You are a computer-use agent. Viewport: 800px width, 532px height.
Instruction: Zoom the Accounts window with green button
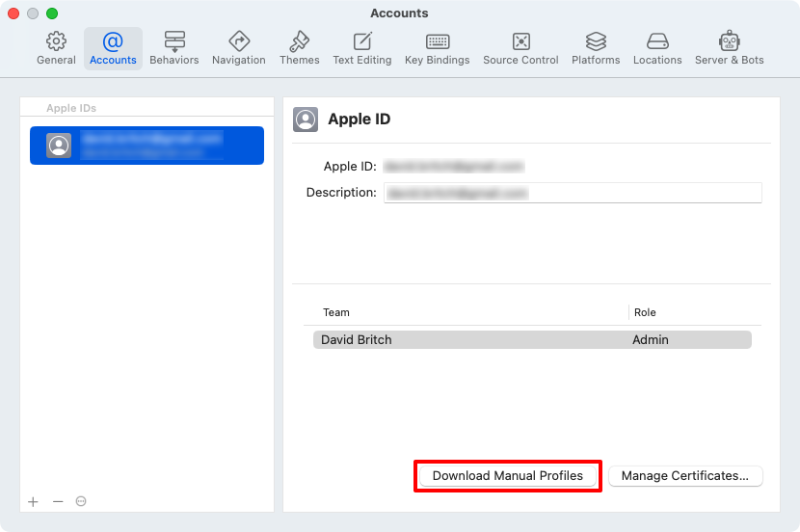point(52,13)
